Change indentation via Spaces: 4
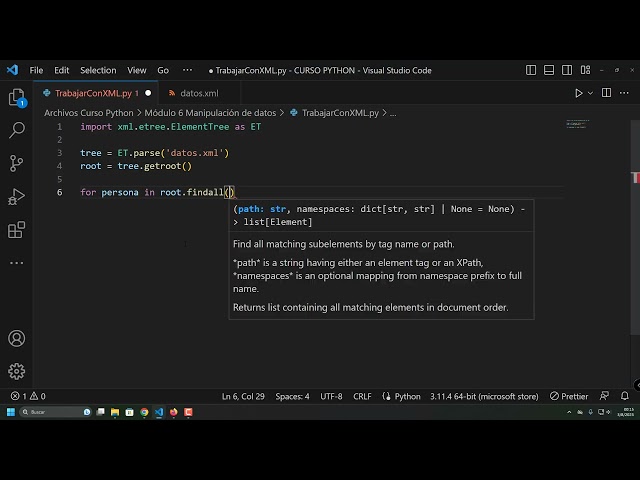This screenshot has width=640, height=480. coord(292,396)
